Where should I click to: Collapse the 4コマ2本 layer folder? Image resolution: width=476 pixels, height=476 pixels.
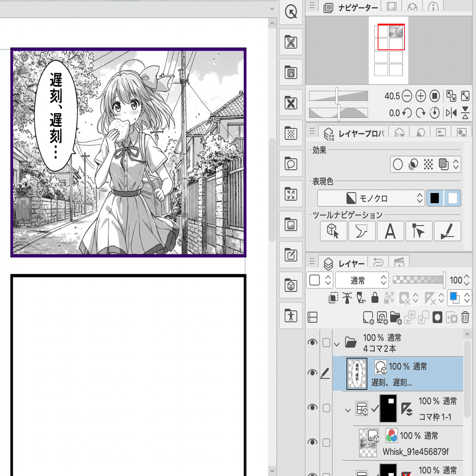point(337,343)
